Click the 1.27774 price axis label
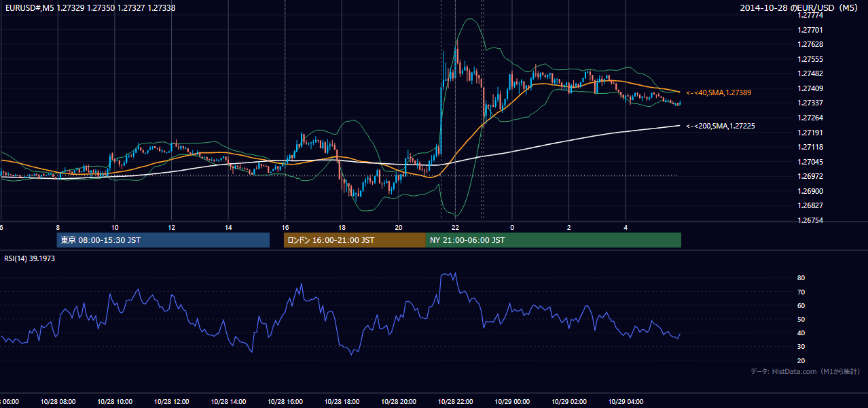 (810, 15)
